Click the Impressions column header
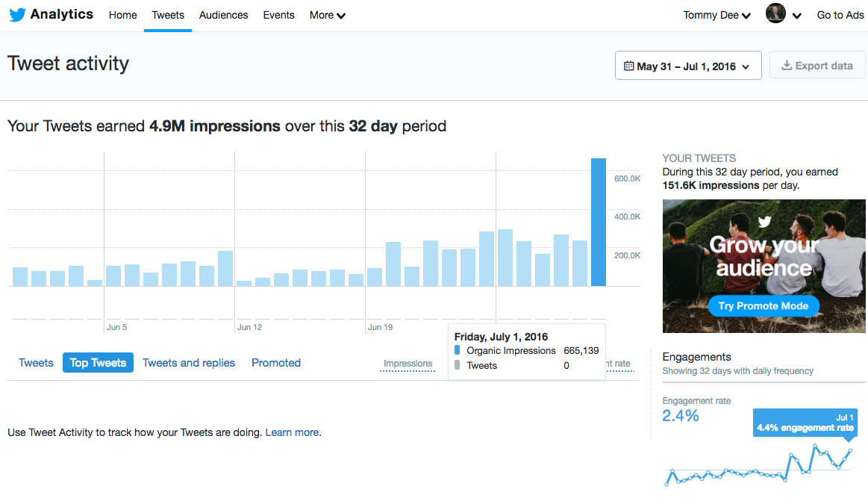This screenshot has width=868, height=504. pos(408,364)
